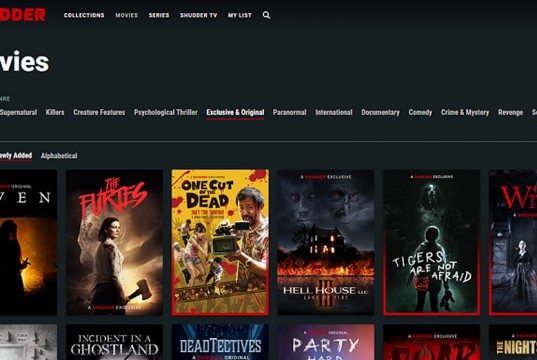This screenshot has height=360, width=537.
Task: Open the Collections menu
Action: tap(84, 15)
